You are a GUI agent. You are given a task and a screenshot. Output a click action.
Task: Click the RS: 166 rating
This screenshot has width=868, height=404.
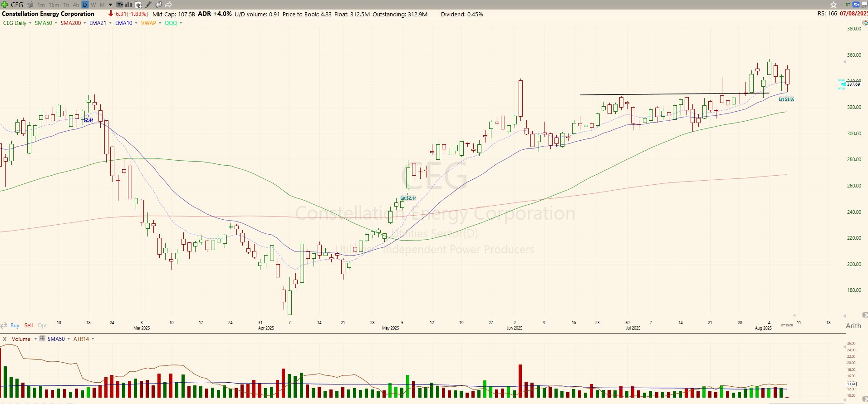[827, 14]
